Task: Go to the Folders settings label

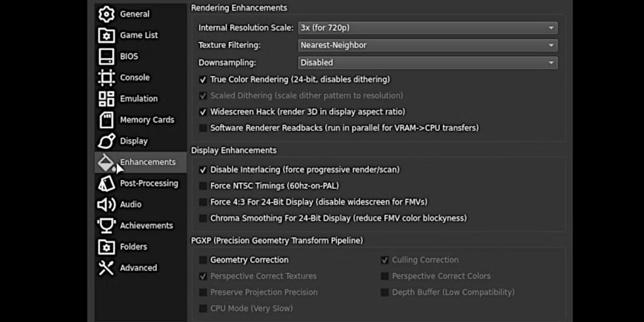Action: (x=133, y=247)
